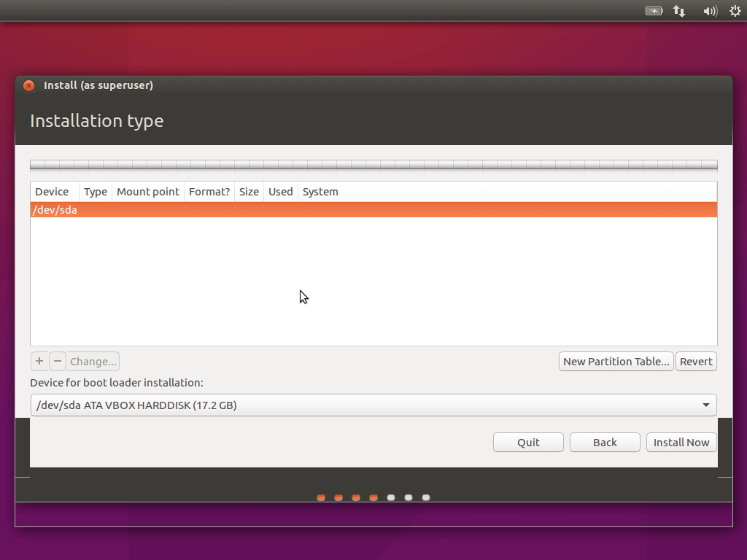Quit the installer

tap(528, 443)
